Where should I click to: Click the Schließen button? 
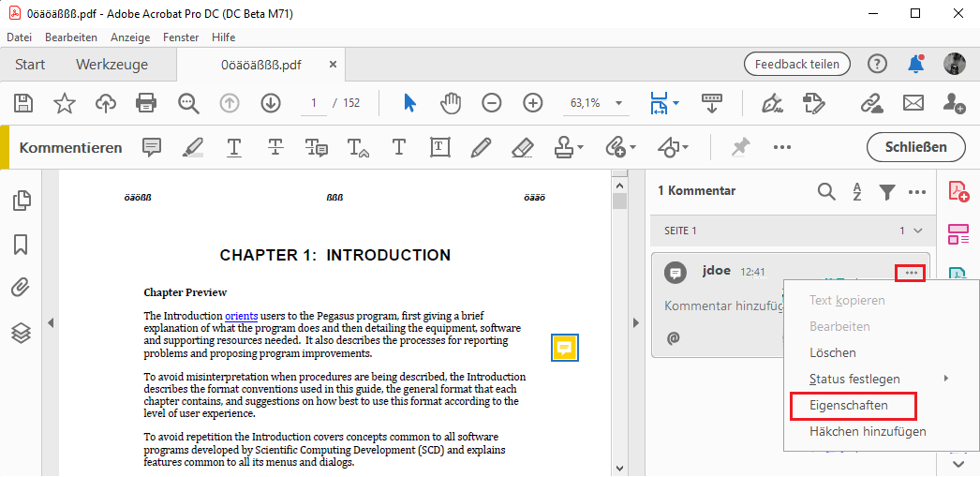pos(914,147)
